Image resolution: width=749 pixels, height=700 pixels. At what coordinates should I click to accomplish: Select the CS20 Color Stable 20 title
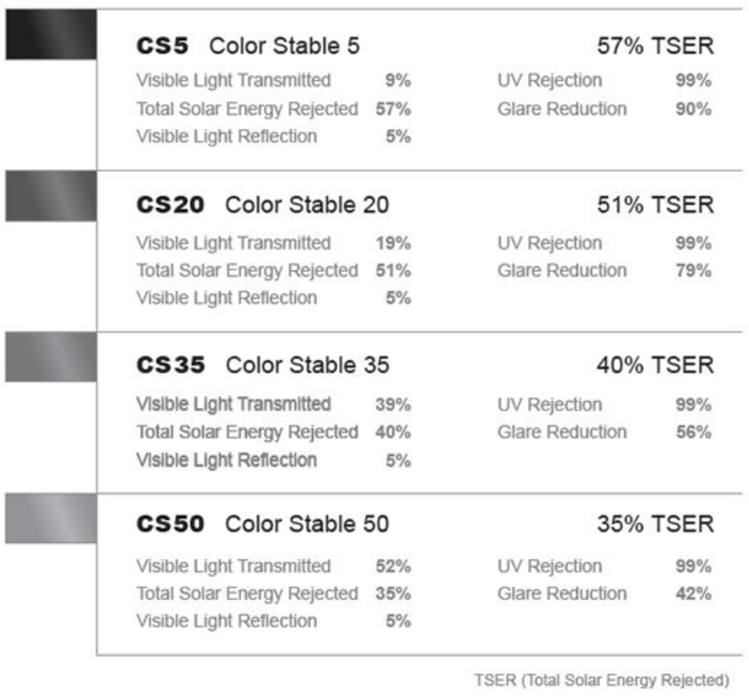click(262, 205)
